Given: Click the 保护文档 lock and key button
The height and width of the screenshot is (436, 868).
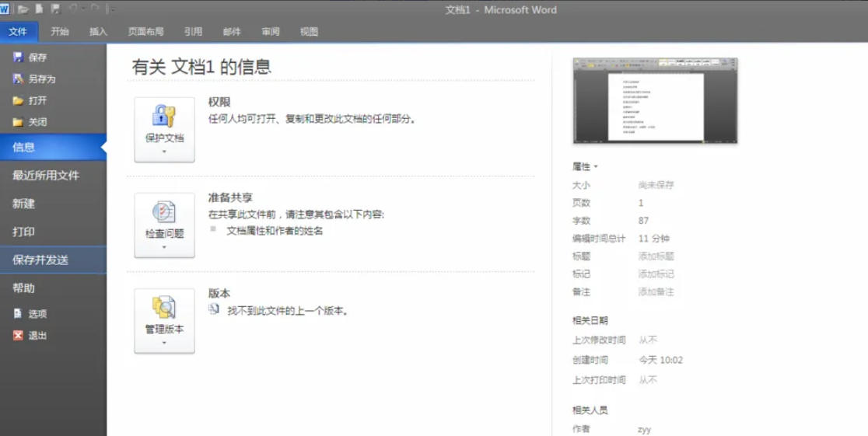Looking at the screenshot, I should 164,130.
